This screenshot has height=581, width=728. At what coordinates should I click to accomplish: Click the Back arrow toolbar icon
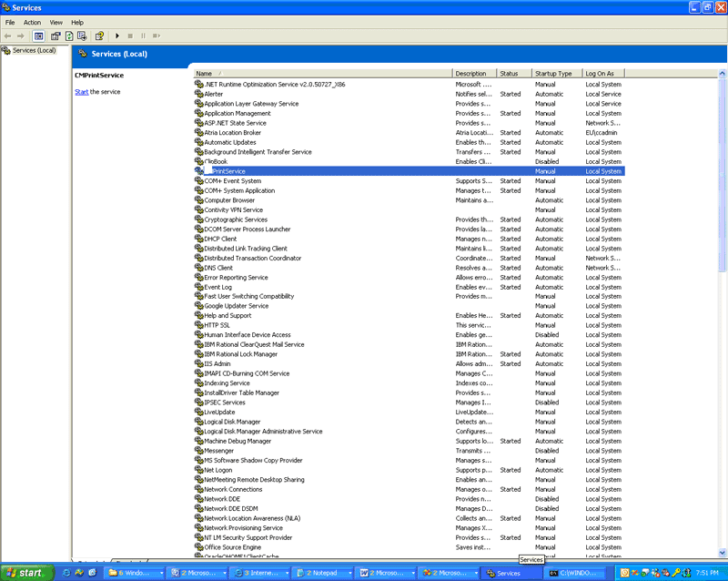pos(7,36)
